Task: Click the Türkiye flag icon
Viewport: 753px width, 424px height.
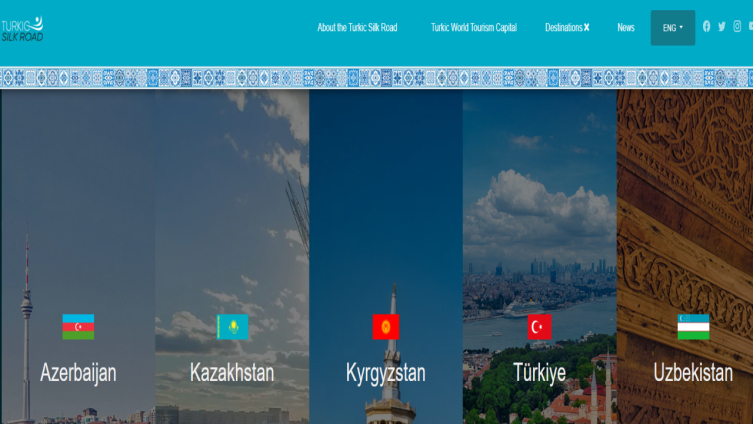Action: (540, 327)
